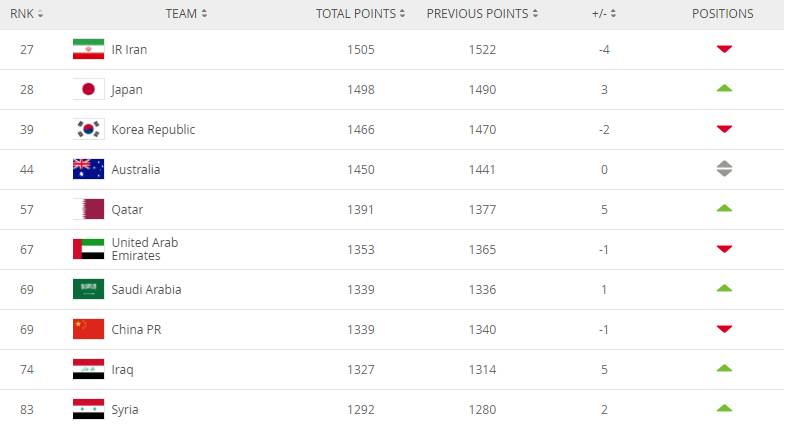787x426 pixels.
Task: Sort by TOTAL POINTS column
Action: [361, 14]
